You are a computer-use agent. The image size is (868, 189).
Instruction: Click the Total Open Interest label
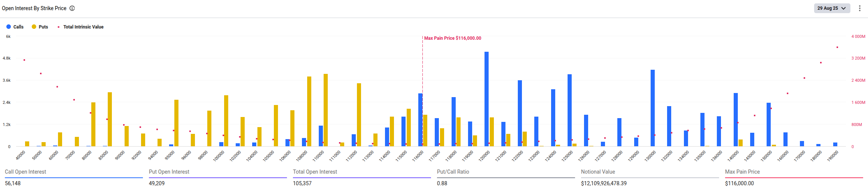coord(315,172)
